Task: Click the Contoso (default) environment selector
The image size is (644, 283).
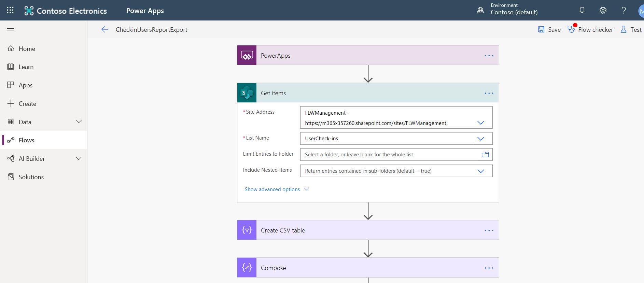Action: (x=514, y=12)
